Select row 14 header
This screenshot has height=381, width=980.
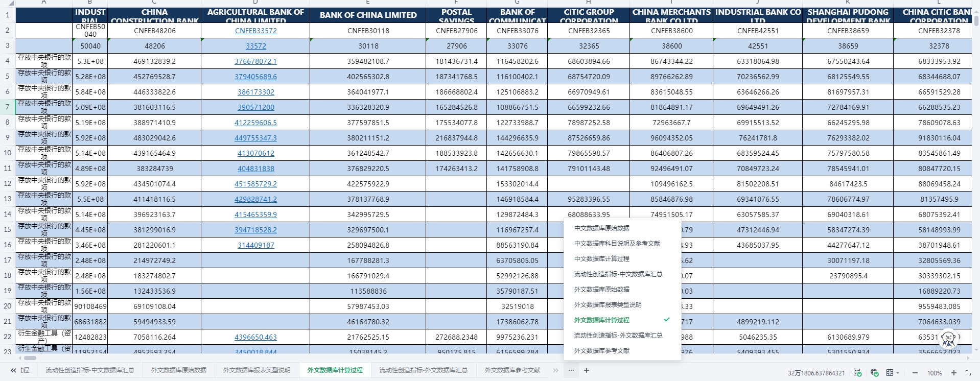click(x=8, y=215)
